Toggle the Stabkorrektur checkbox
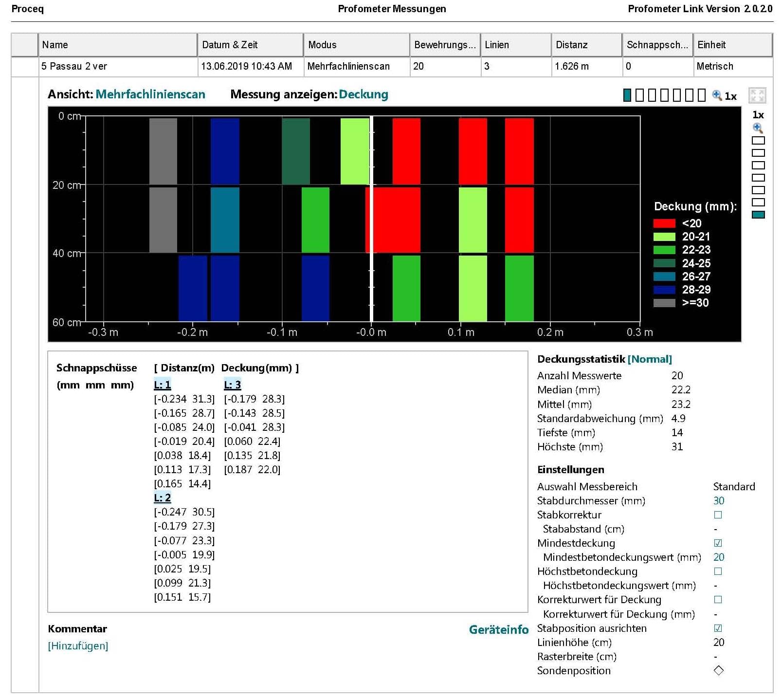The width and height of the screenshot is (782, 700). [718, 515]
